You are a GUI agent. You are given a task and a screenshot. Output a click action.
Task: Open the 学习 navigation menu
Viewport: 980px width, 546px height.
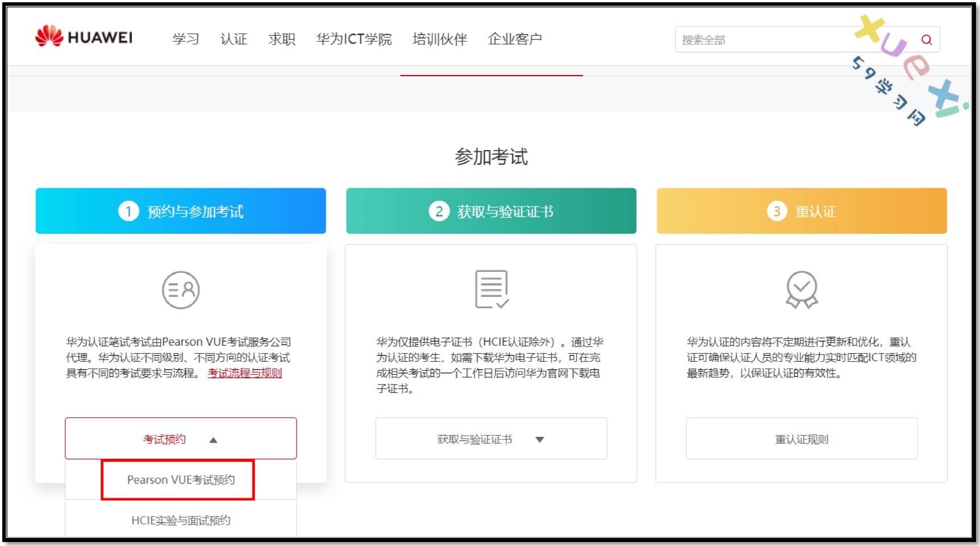(x=186, y=39)
